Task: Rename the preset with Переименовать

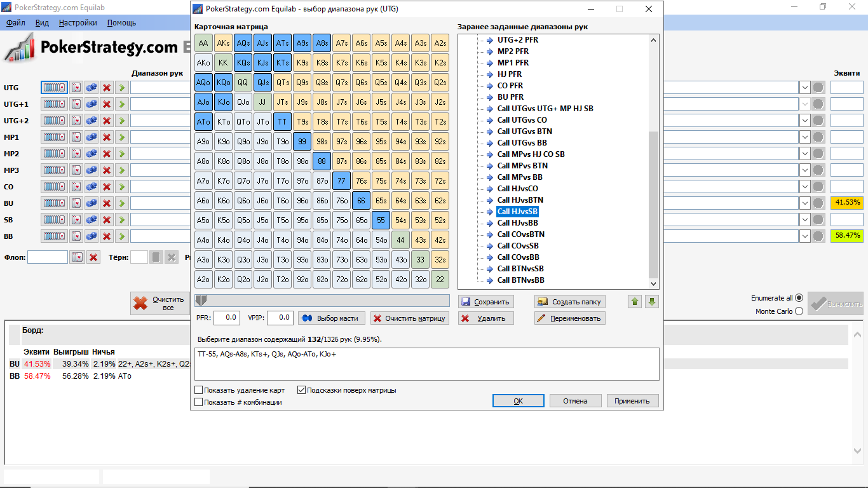Action: (x=569, y=318)
